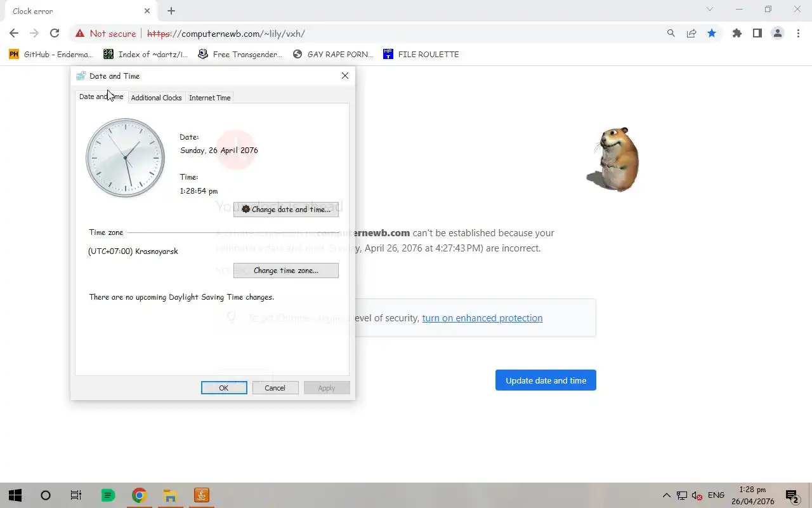This screenshot has width=812, height=508.
Task: Select Chrome icon on the taskbar
Action: [140, 495]
